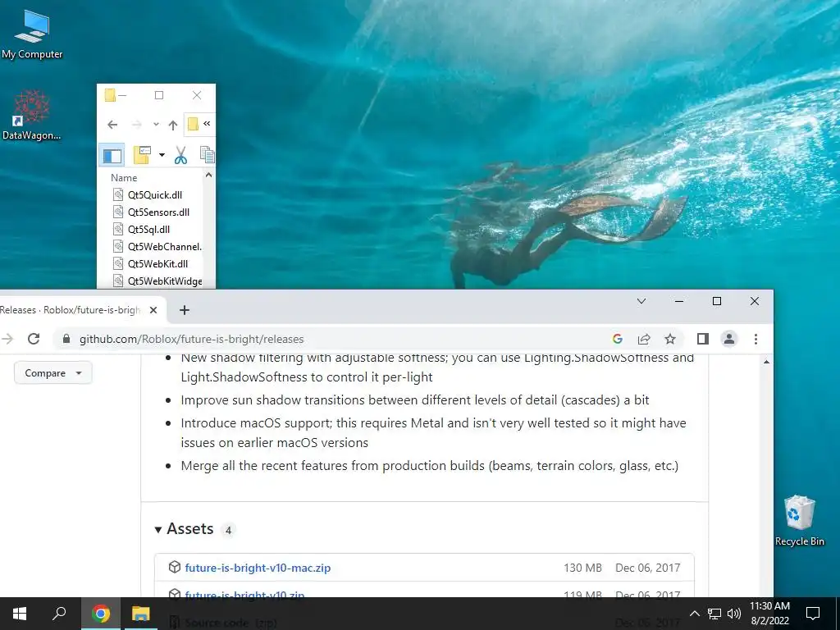Click the select/properties folder icon in Explorer toolbar
The height and width of the screenshot is (630, 840).
click(x=142, y=155)
